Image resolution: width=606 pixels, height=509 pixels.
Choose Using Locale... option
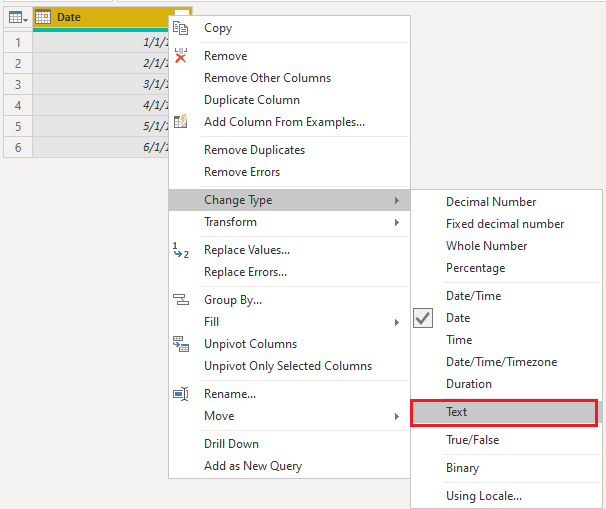point(506,496)
